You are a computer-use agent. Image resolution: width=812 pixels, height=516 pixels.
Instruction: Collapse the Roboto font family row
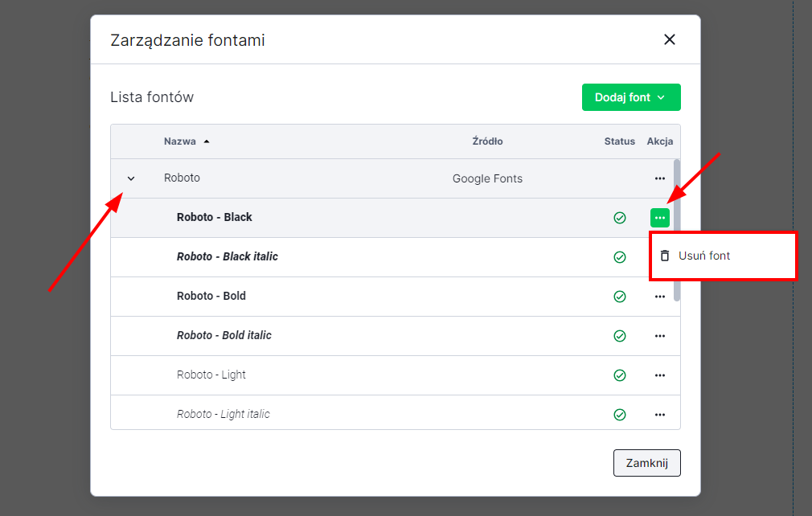click(132, 178)
